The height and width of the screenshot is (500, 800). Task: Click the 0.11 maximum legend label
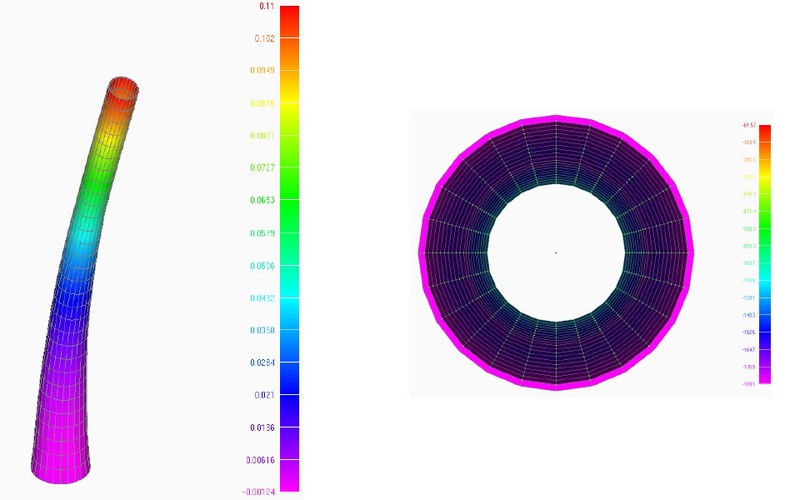266,6
